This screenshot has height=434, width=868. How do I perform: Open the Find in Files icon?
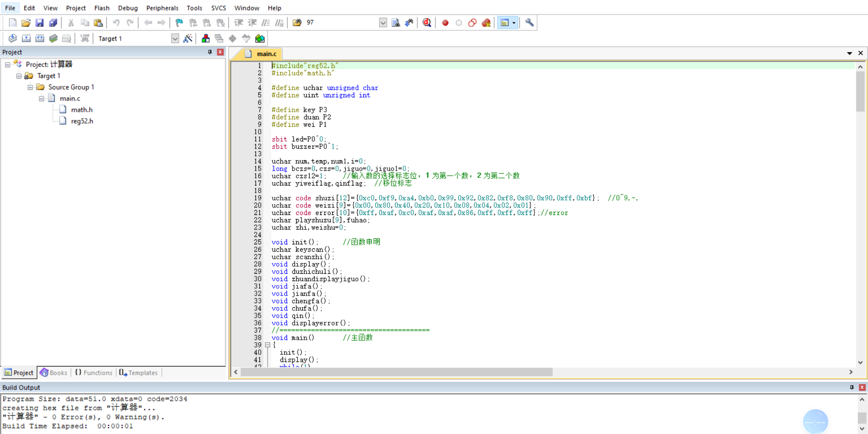tap(396, 23)
